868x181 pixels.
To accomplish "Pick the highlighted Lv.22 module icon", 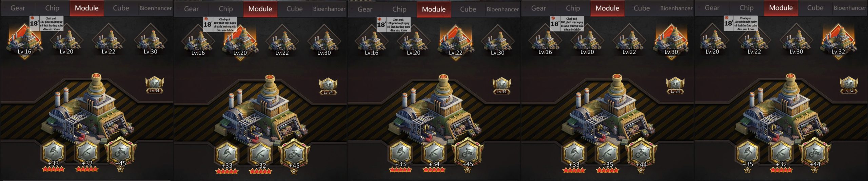I will coord(455,43).
